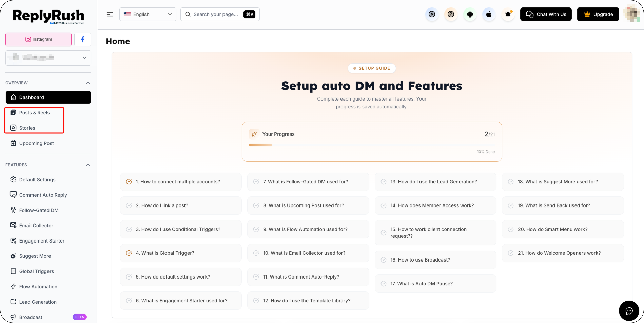
Task: Toggle the sidebar hamburger menu icon
Action: pos(110,14)
